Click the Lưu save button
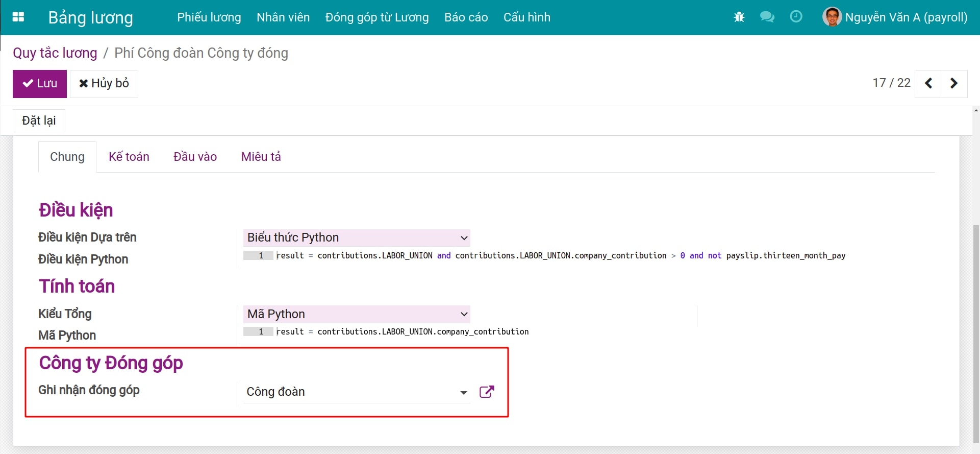The height and width of the screenshot is (454, 980). 40,84
